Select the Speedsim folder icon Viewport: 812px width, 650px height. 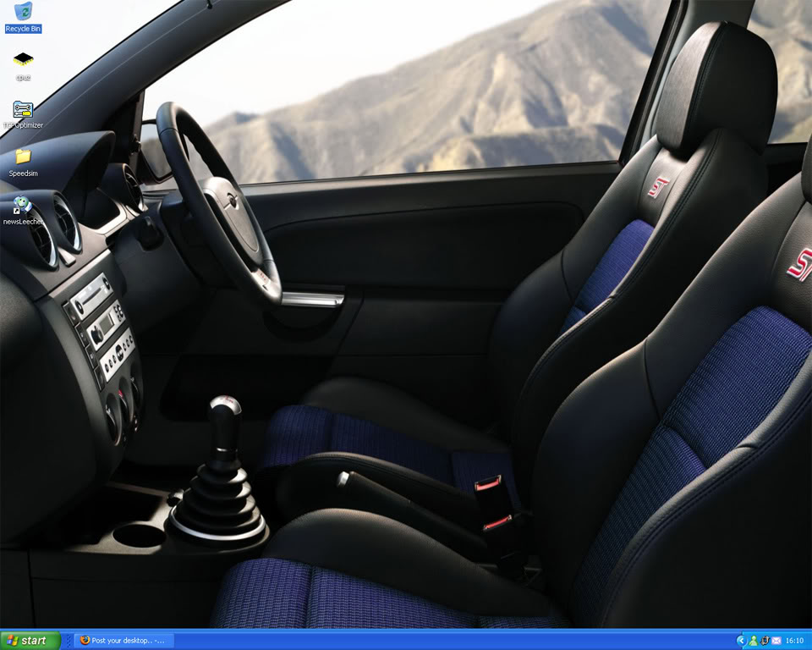coord(23,157)
